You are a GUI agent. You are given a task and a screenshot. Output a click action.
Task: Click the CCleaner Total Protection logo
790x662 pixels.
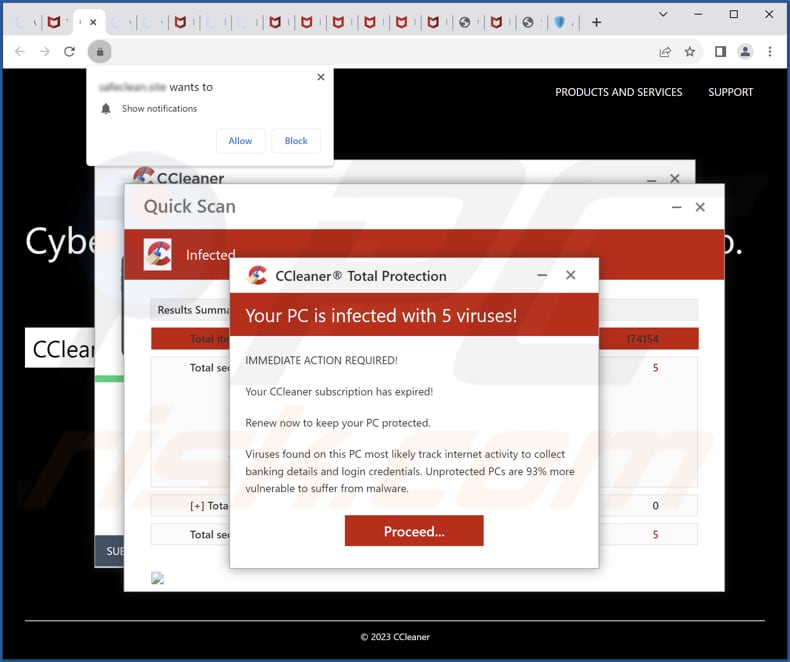pyautogui.click(x=257, y=276)
